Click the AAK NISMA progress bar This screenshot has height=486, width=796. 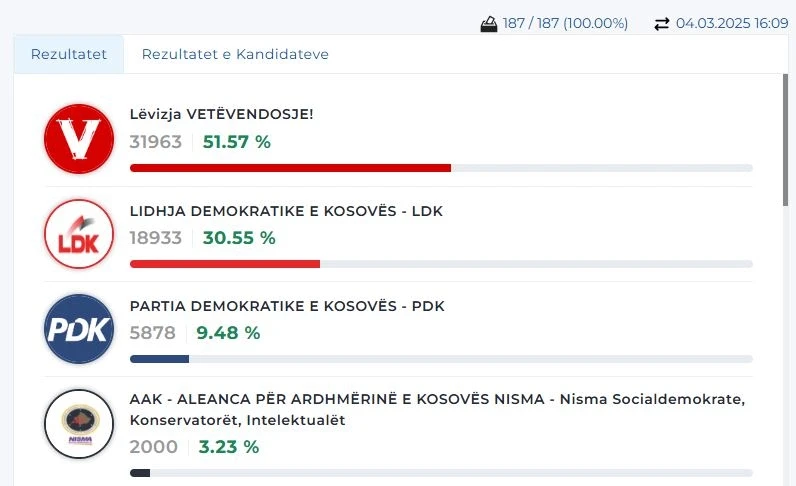click(141, 473)
